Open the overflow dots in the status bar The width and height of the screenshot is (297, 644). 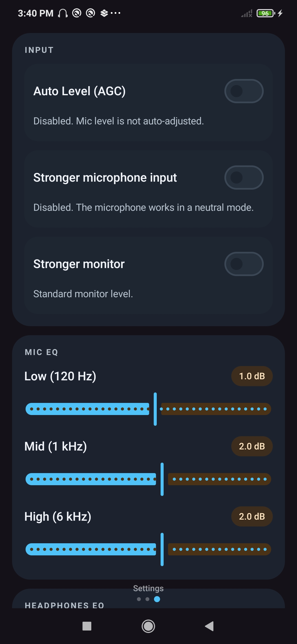click(x=116, y=13)
